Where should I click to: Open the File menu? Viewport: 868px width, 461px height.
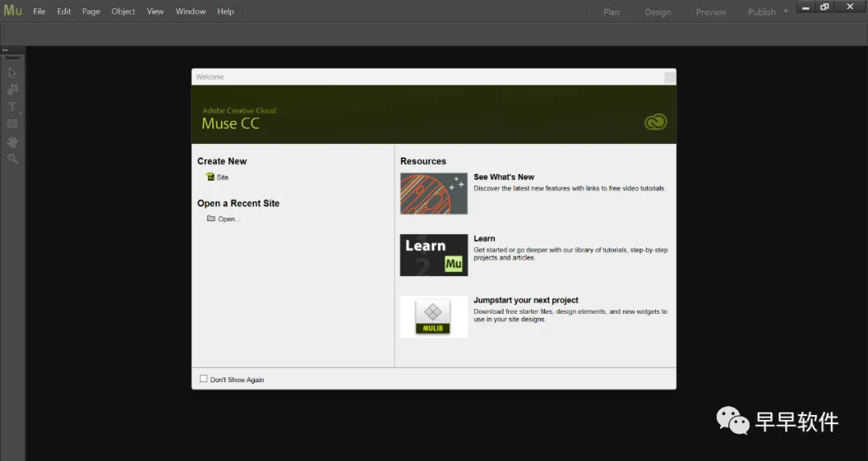39,11
